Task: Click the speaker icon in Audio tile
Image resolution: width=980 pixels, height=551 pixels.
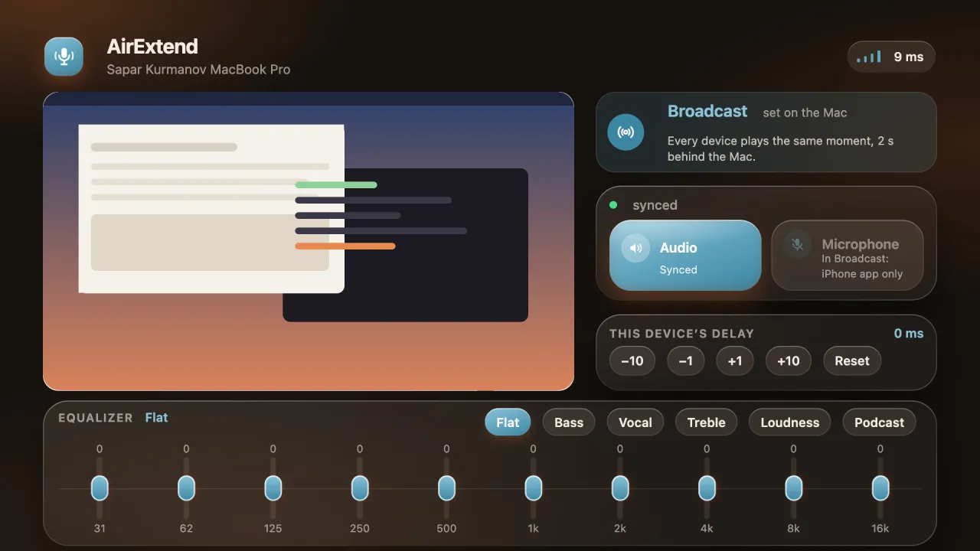Action: point(635,248)
